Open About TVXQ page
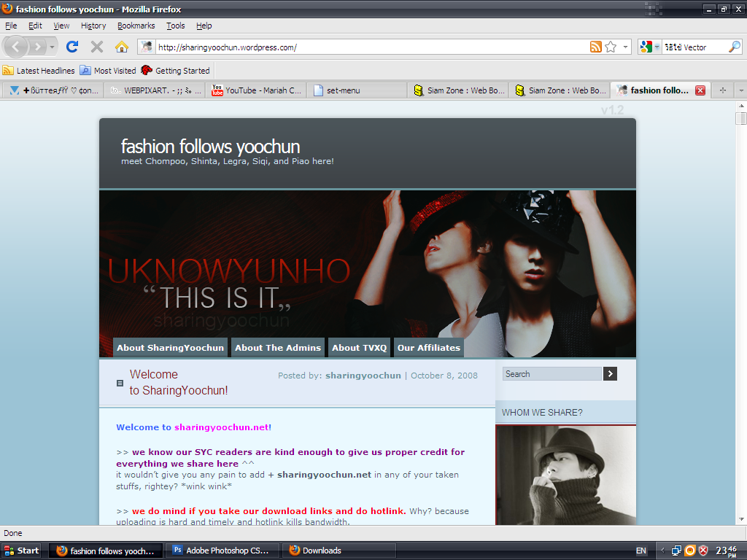This screenshot has width=747, height=560. 359,348
